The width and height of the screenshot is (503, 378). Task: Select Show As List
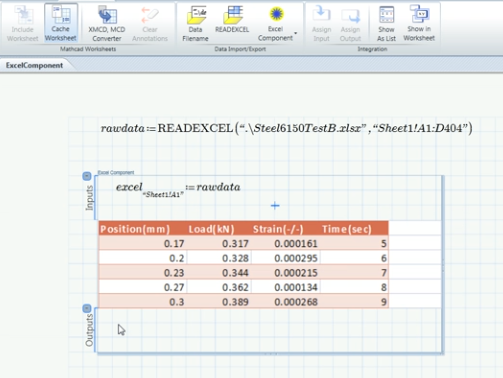tap(386, 23)
